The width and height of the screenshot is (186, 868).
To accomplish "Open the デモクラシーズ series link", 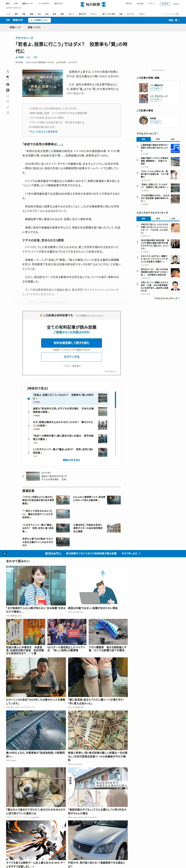I will 24,38.
